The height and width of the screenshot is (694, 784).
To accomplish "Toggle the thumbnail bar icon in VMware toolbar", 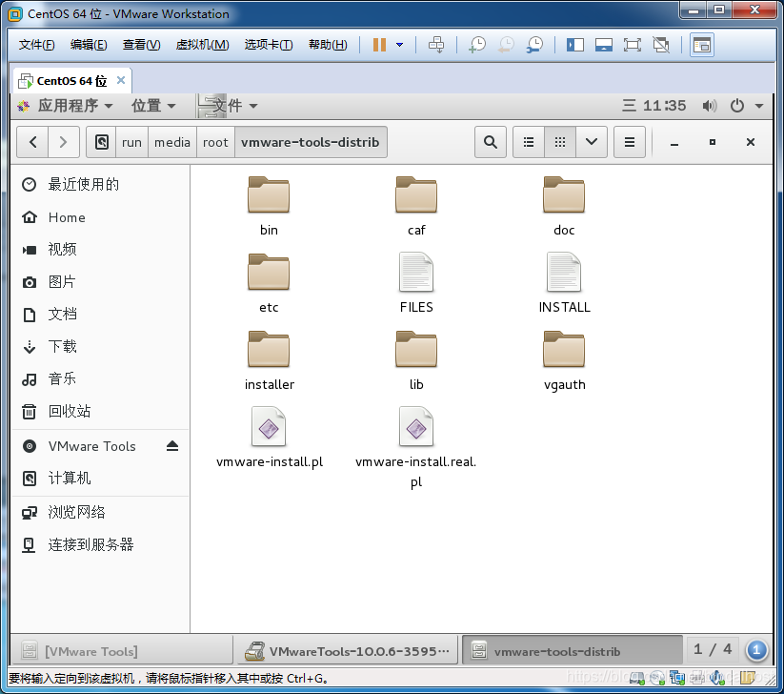I will (x=604, y=45).
